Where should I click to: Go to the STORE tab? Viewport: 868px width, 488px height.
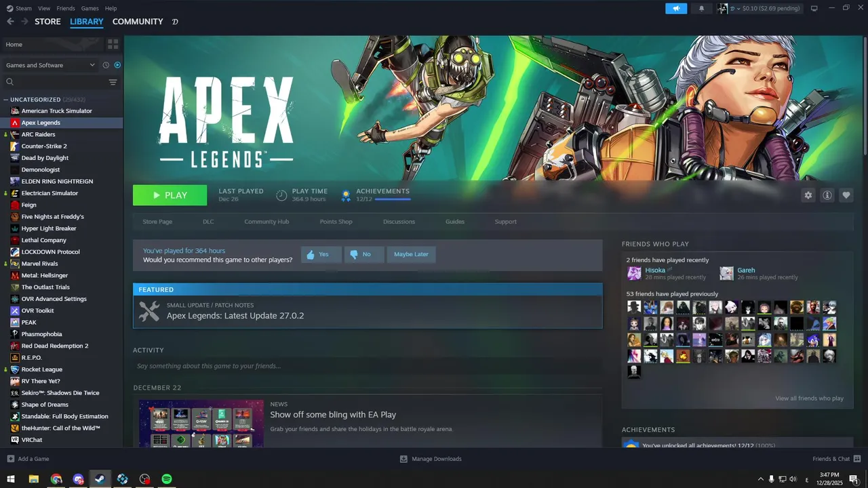(47, 22)
